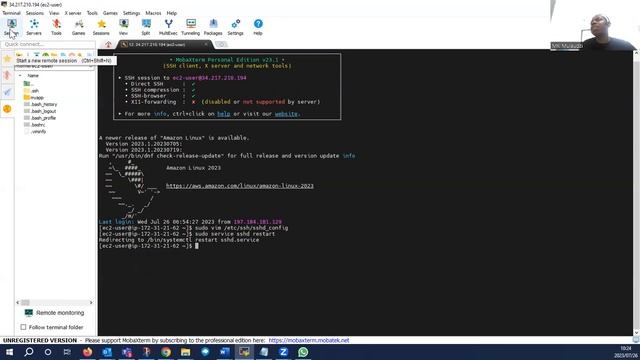Open Microsoft Word from the taskbar
This screenshot has height=360, width=640.
pyautogui.click(x=224, y=352)
